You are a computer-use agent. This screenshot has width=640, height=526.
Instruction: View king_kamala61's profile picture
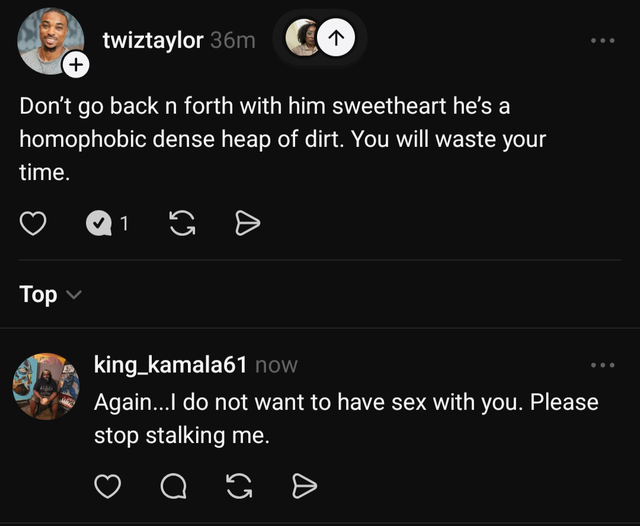[45, 386]
